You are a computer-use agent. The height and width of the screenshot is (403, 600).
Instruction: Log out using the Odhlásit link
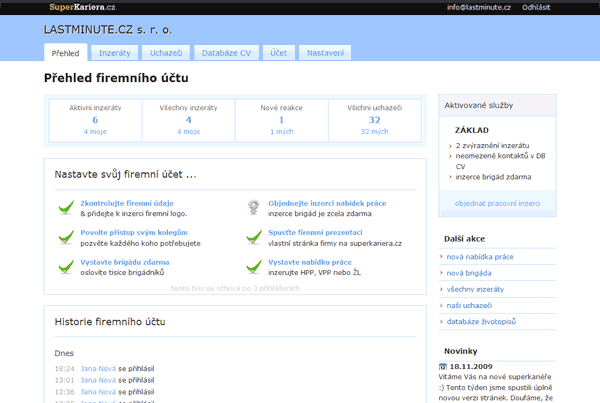coord(536,7)
